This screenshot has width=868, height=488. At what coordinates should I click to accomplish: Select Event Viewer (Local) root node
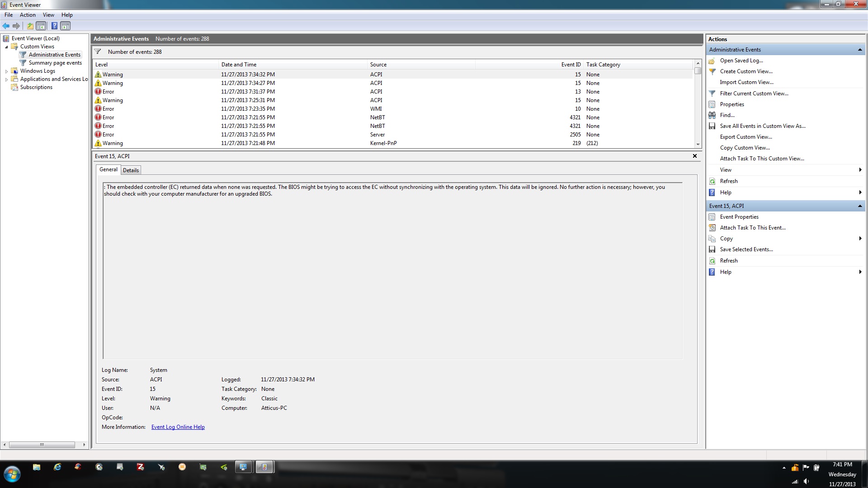pos(35,38)
